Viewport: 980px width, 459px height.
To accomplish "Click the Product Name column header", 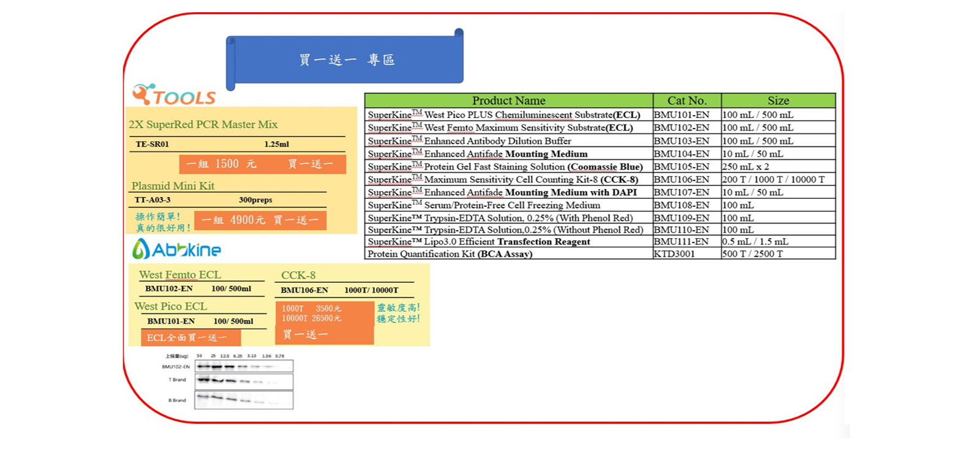I will coord(508,100).
